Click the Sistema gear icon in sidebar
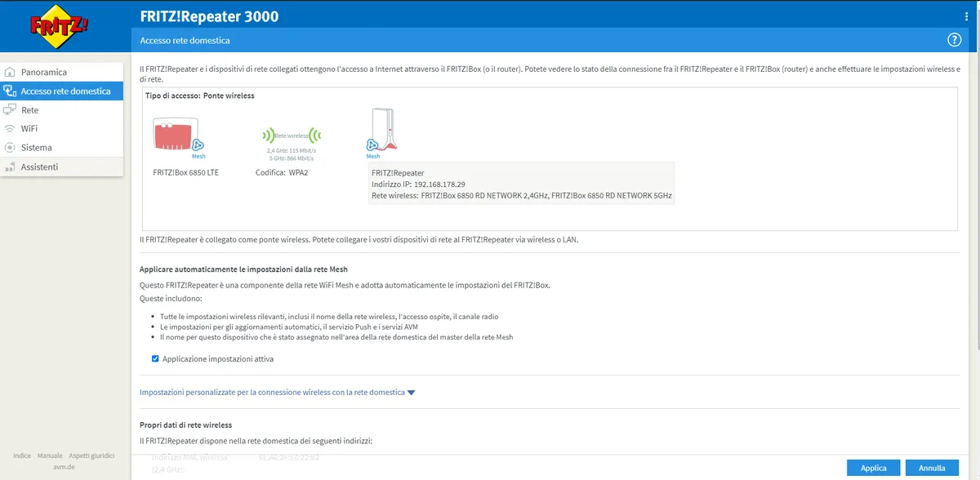The width and height of the screenshot is (980, 480). (10, 148)
